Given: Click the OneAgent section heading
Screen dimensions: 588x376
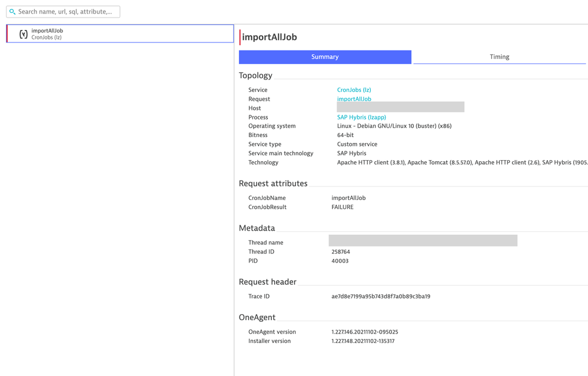Looking at the screenshot, I should pos(257,317).
